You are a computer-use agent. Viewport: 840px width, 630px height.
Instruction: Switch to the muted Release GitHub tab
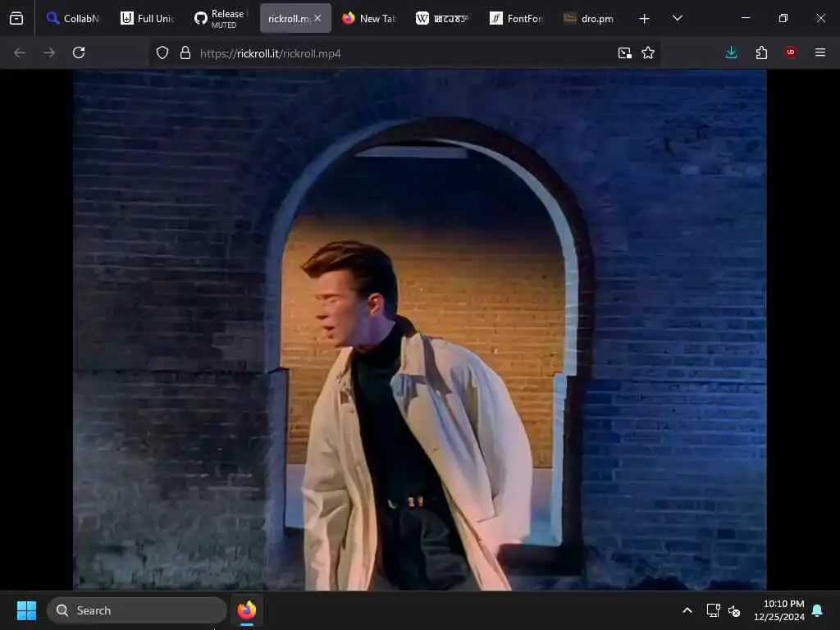click(x=221, y=19)
